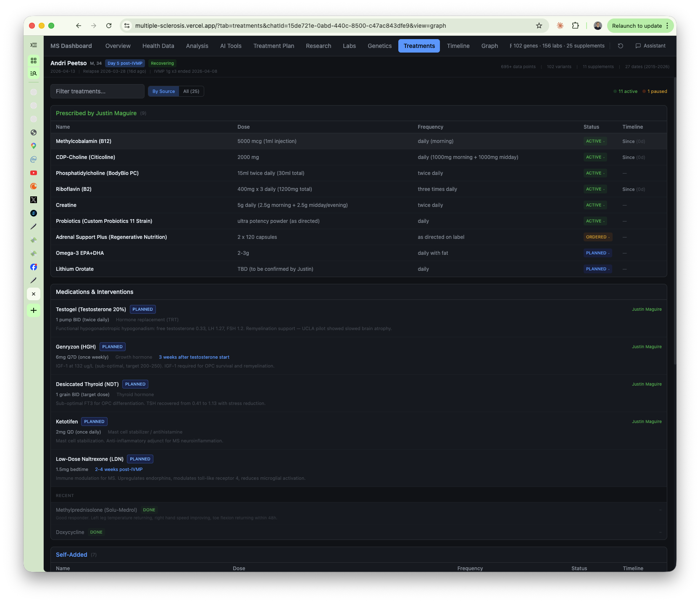Click the '3 weeks after testosterone start' link
The image size is (700, 603).
194,357
